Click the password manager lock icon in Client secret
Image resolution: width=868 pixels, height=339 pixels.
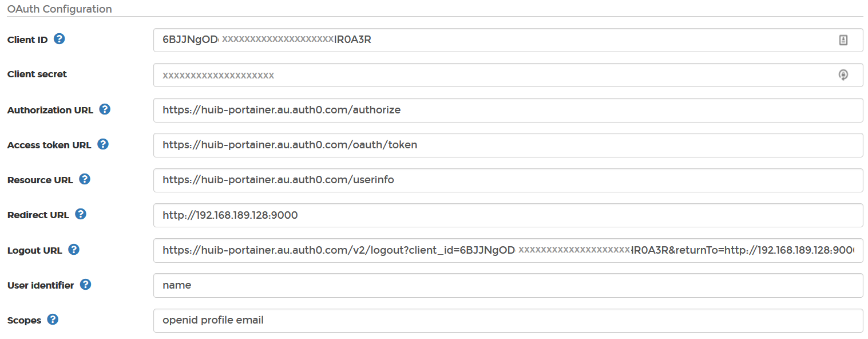(x=843, y=75)
